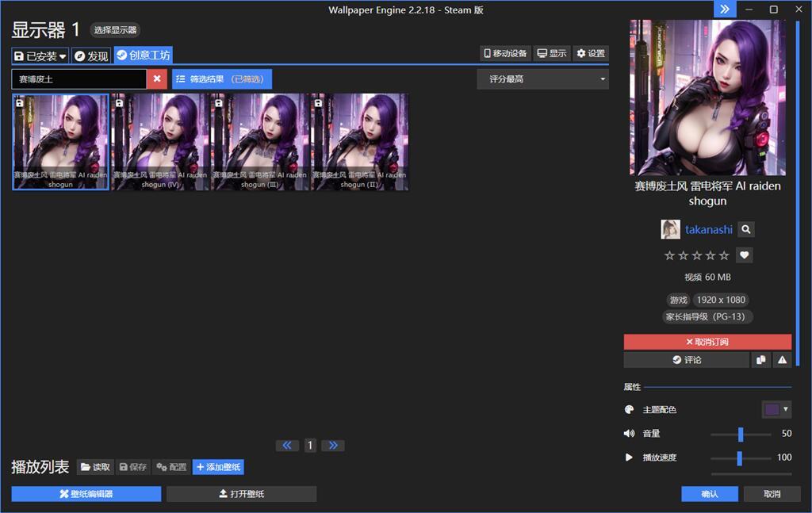Adjust the 音量 volume slider

click(741, 434)
